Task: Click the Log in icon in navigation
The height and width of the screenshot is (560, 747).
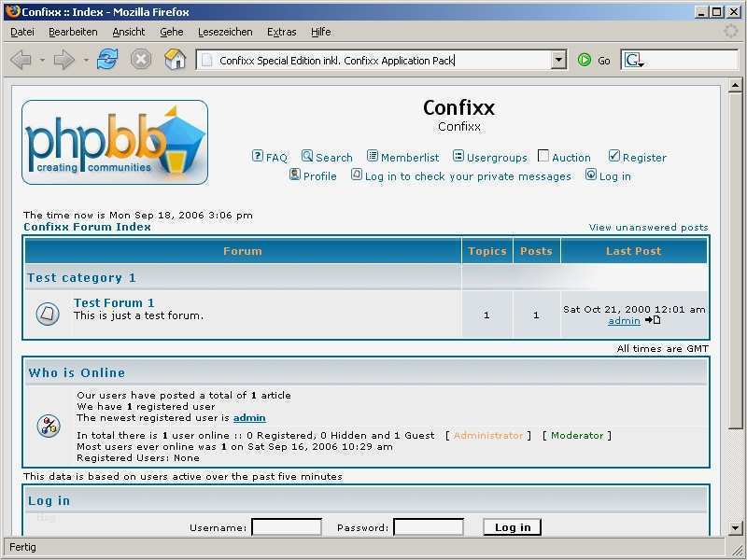Action: (591, 175)
